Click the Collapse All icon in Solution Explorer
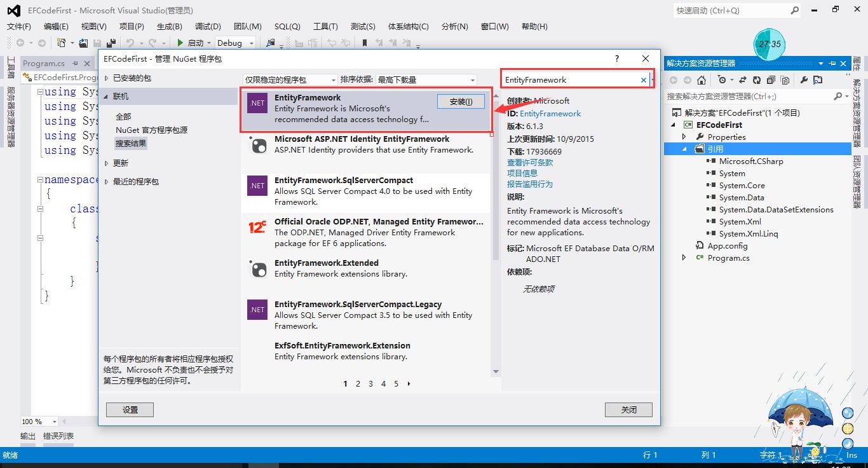The width and height of the screenshot is (868, 468). click(771, 80)
